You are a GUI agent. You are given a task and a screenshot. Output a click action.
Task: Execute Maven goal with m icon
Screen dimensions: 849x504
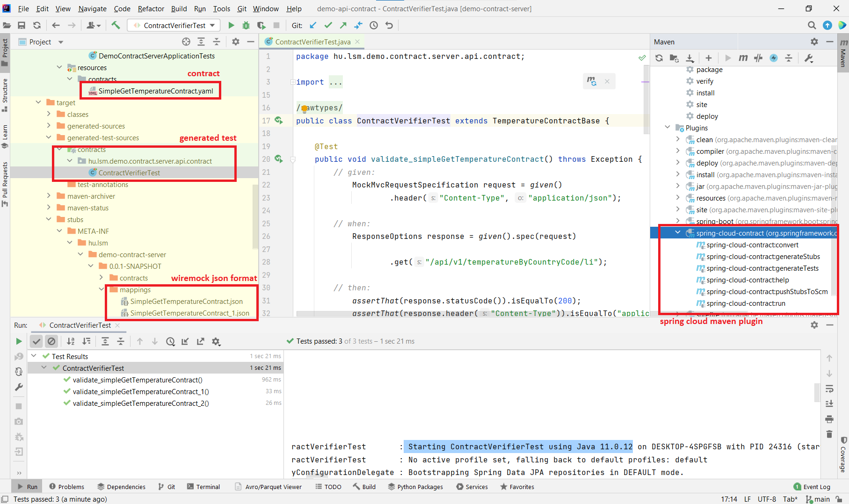(743, 58)
